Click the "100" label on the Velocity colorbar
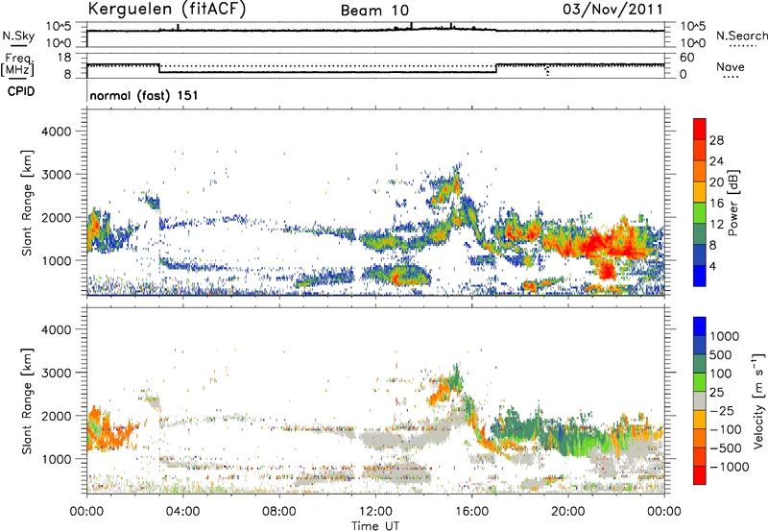This screenshot has height=532, width=768. pos(720,374)
